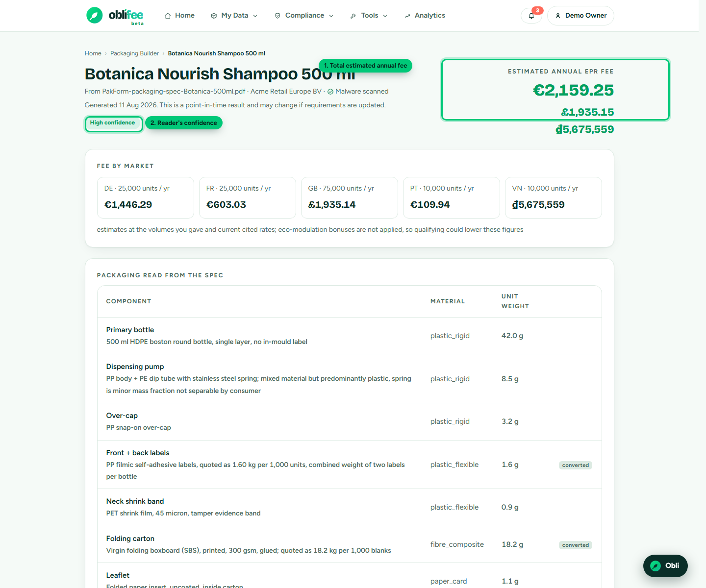This screenshot has height=588, width=706.
Task: Click the Component column header
Action: coord(128,301)
